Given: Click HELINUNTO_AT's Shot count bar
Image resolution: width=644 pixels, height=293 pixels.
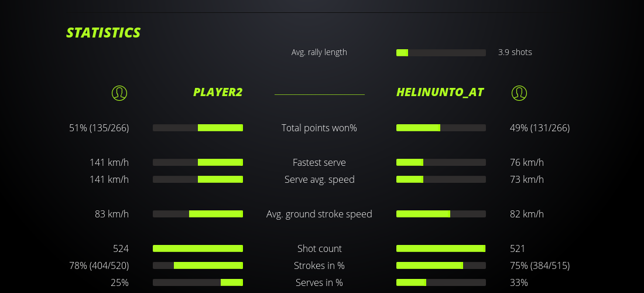Looking at the screenshot, I should pyautogui.click(x=441, y=248).
